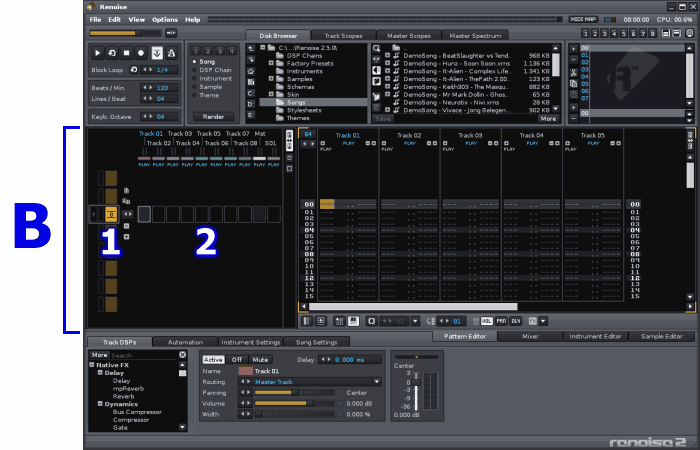700x450 pixels.
Task: Switch to the Master Spectrum tab
Action: click(475, 36)
